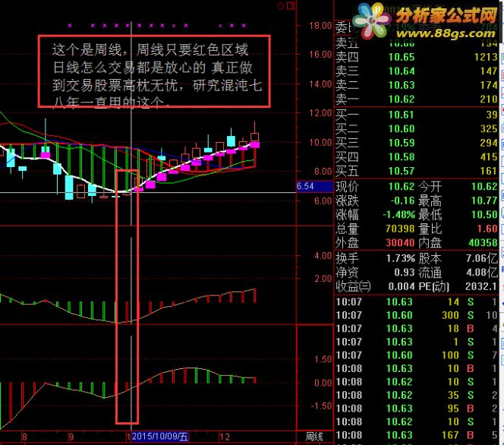Click the 卖三 row priced 10.64

(417, 71)
